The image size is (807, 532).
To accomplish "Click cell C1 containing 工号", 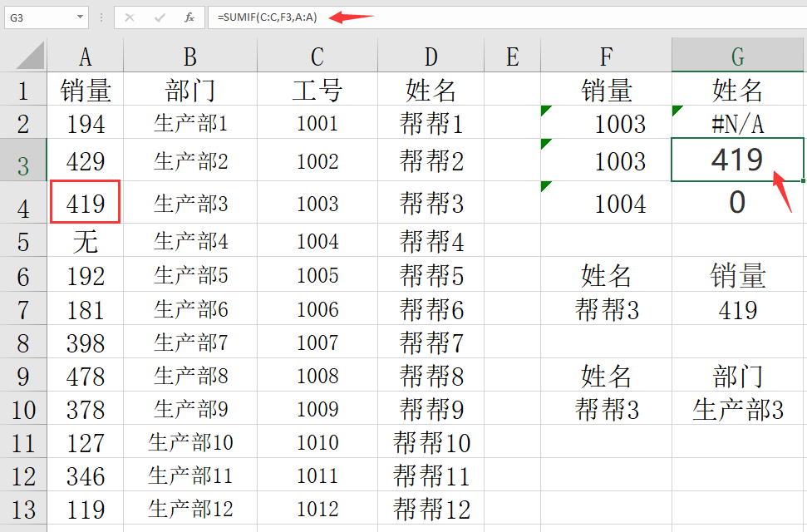I will pos(317,89).
